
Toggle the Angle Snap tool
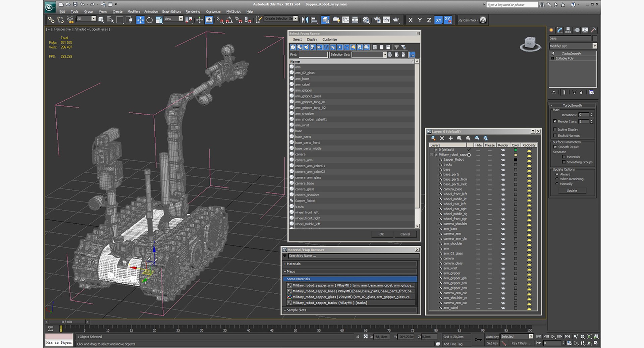click(229, 20)
